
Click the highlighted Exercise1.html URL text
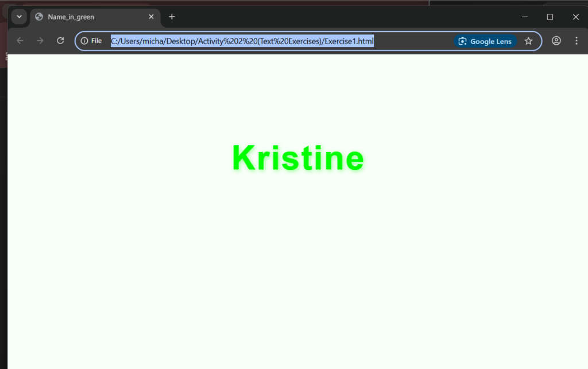[242, 41]
